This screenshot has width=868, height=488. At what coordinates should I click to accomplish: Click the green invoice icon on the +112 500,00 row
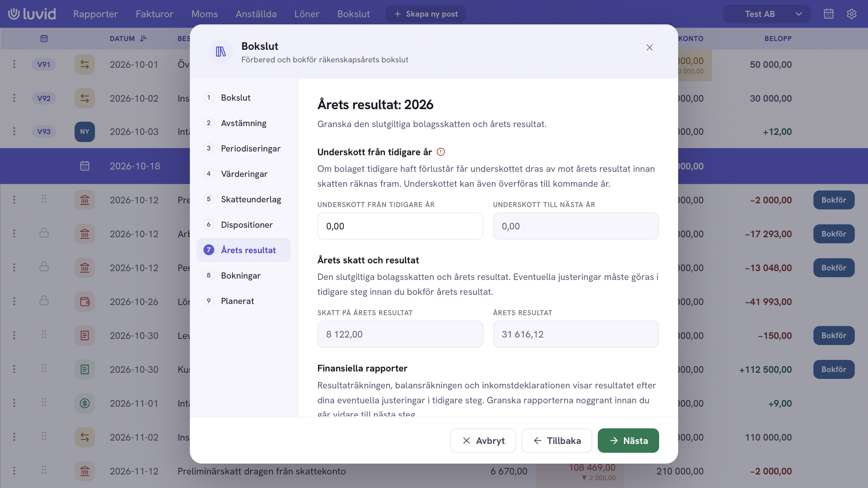[84, 369]
